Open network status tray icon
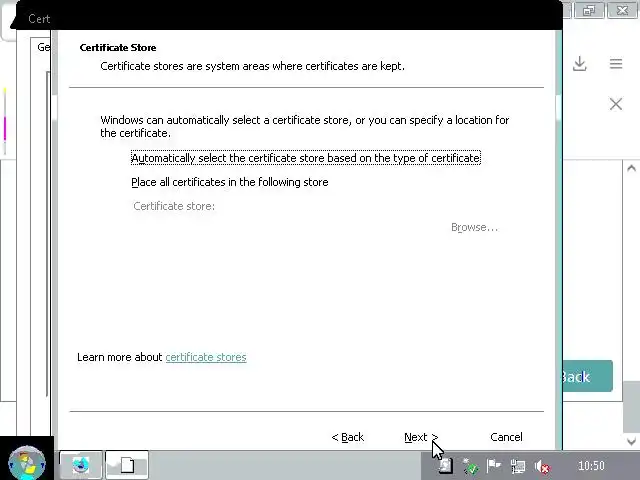 (x=518, y=466)
